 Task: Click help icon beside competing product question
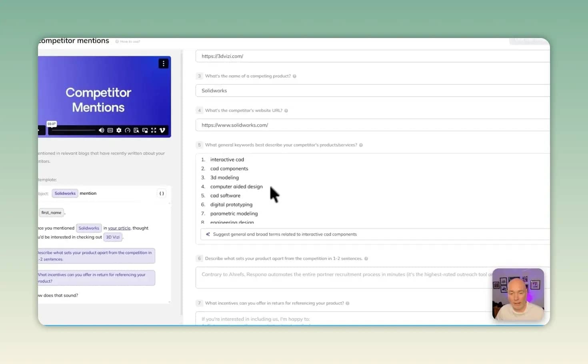[294, 76]
